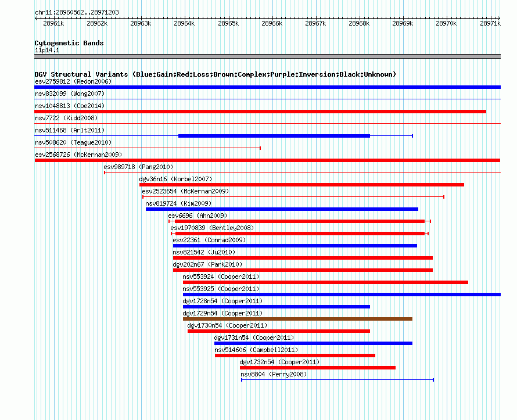Open dgv36n16 (Korbel2007) label

pos(176,179)
